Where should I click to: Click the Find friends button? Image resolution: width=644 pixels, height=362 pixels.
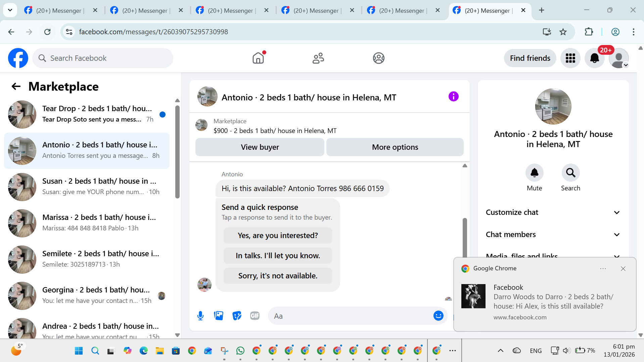[x=530, y=58]
